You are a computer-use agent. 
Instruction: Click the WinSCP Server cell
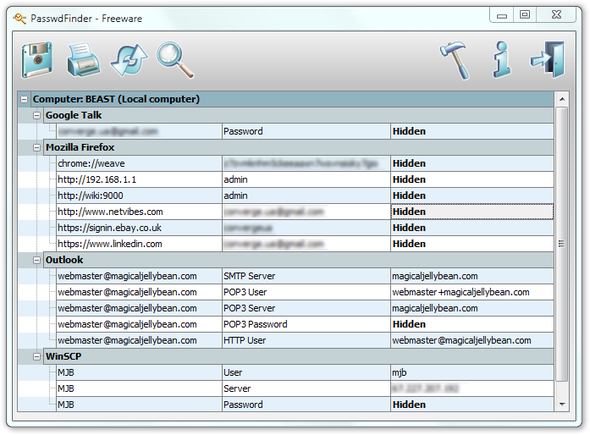[x=306, y=389]
